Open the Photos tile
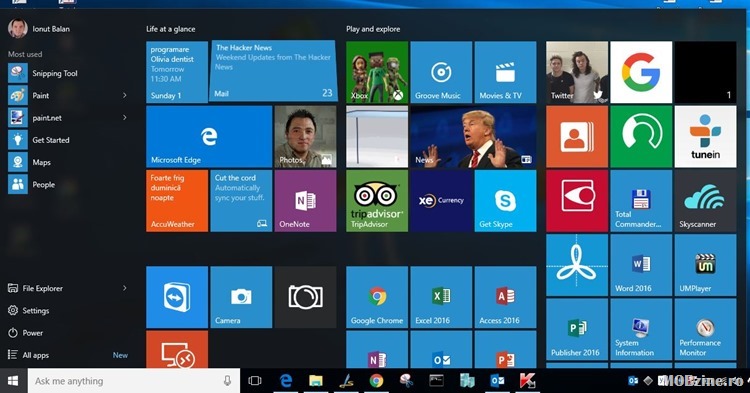This screenshot has height=393, width=750. [305, 137]
